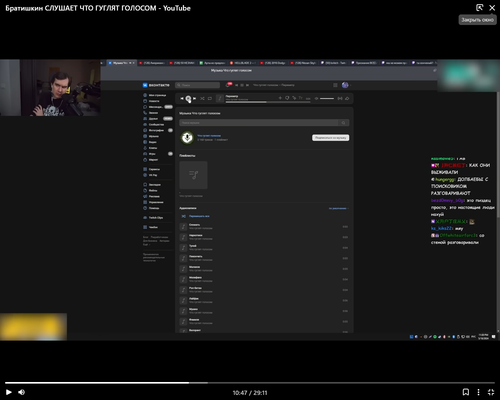The image size is (500, 400).
Task: Add current track with the plus icon
Action: pyautogui.click(x=280, y=98)
